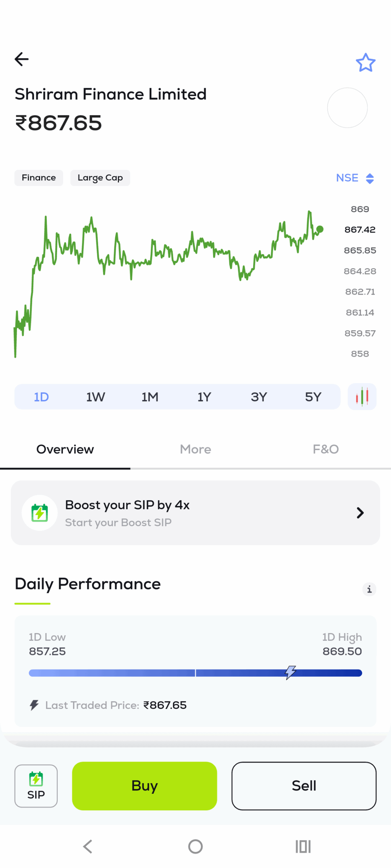The width and height of the screenshot is (391, 868).
Task: Open Android recent apps button
Action: (303, 846)
